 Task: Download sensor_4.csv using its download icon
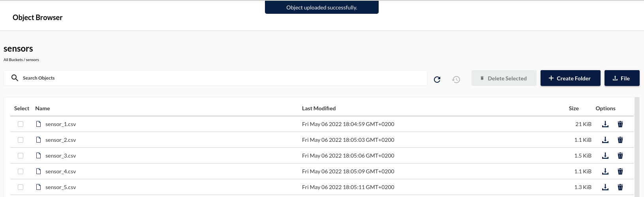605,171
